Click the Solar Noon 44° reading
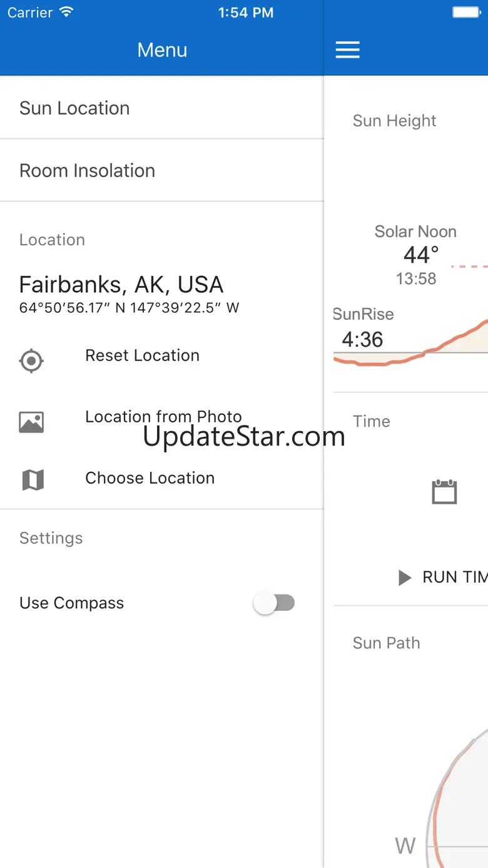Screen dimensions: 488x868 click(420, 255)
